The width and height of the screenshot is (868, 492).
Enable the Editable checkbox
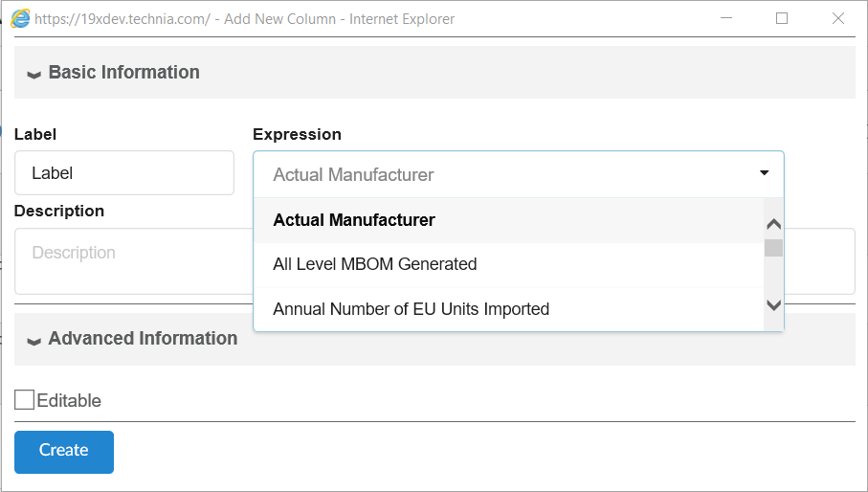(24, 400)
